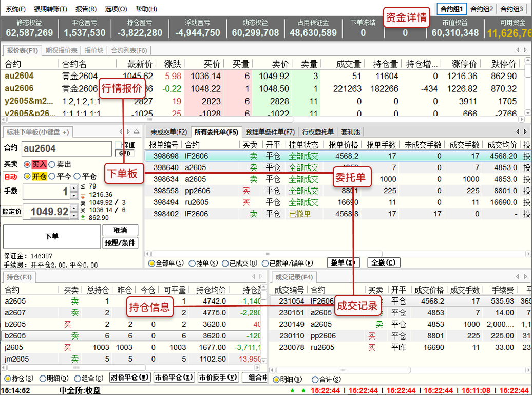The image size is (532, 395).
Task: Click the upper-limit price icon beside 1216.36
Action: pyautogui.click(x=84, y=195)
